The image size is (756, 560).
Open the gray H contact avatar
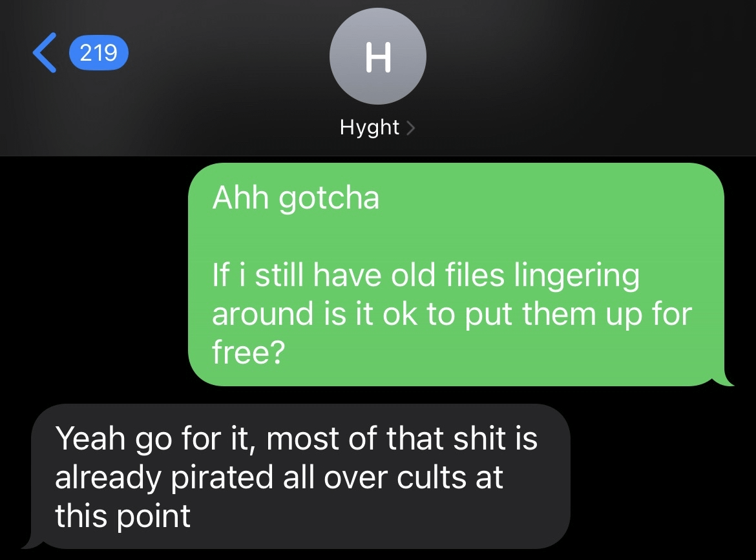click(x=377, y=56)
